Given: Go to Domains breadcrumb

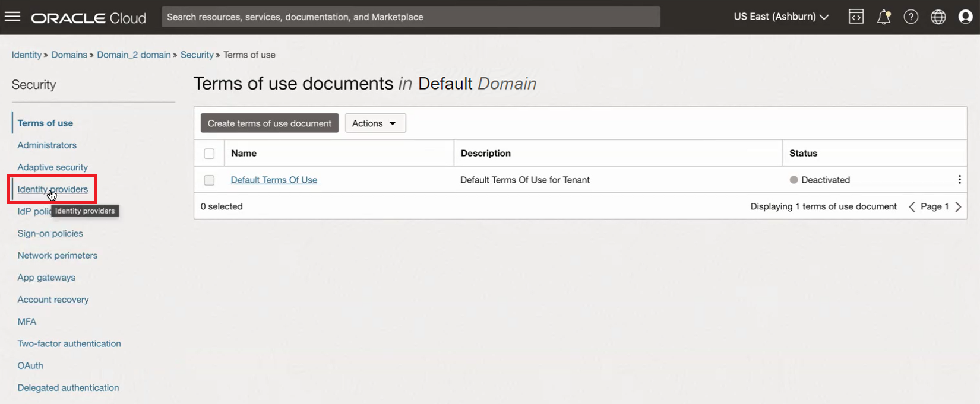Looking at the screenshot, I should click(x=69, y=55).
